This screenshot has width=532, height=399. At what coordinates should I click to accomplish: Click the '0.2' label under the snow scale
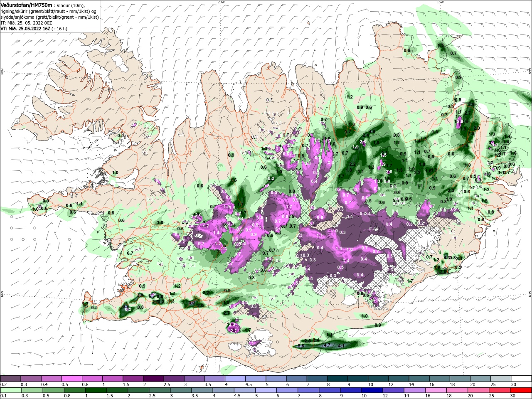(3, 384)
